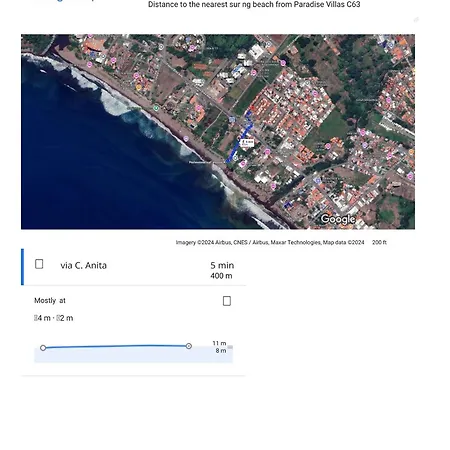
Task: Select the blue bus stop marker on road
Action: point(232,119)
